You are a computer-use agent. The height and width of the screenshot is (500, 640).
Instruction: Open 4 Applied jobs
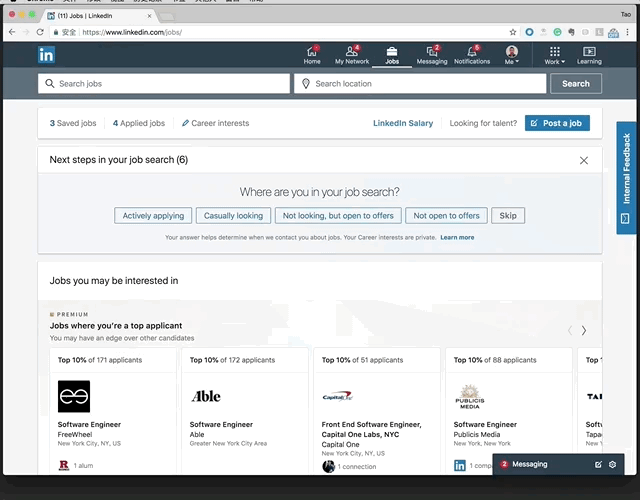point(139,123)
